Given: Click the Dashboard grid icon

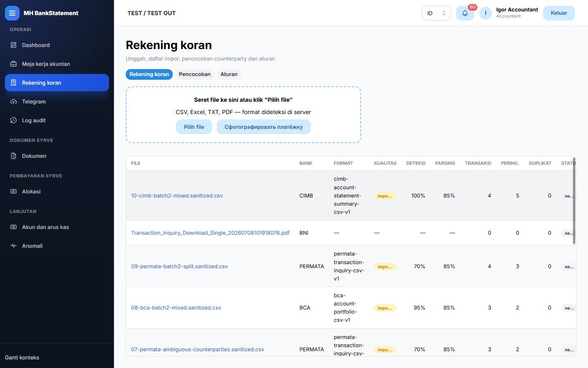Looking at the screenshot, I should tap(13, 45).
